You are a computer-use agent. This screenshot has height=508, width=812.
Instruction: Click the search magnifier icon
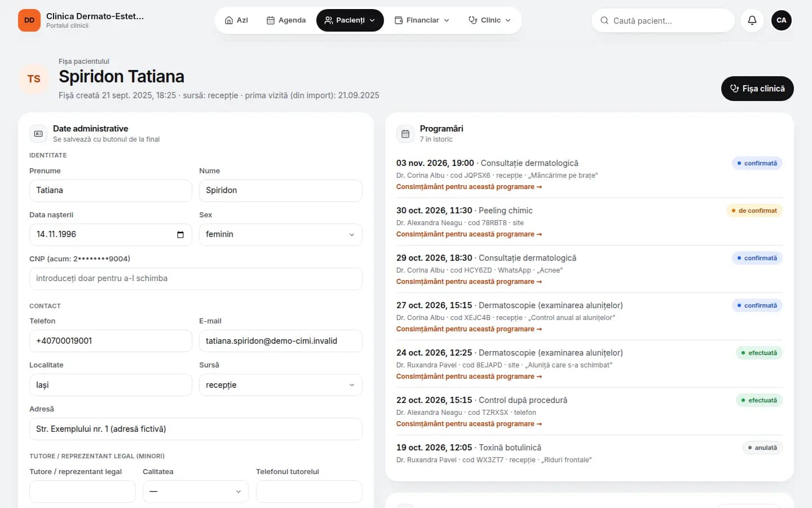604,20
